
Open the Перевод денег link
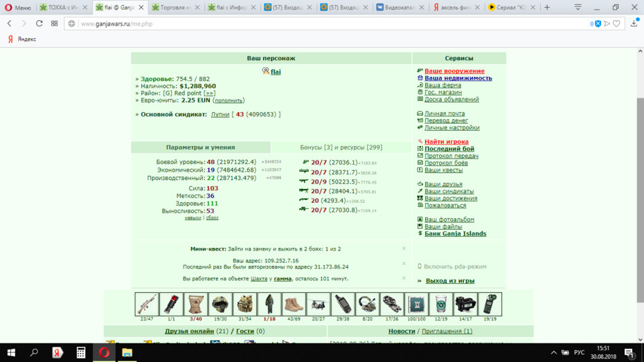pyautogui.click(x=446, y=120)
